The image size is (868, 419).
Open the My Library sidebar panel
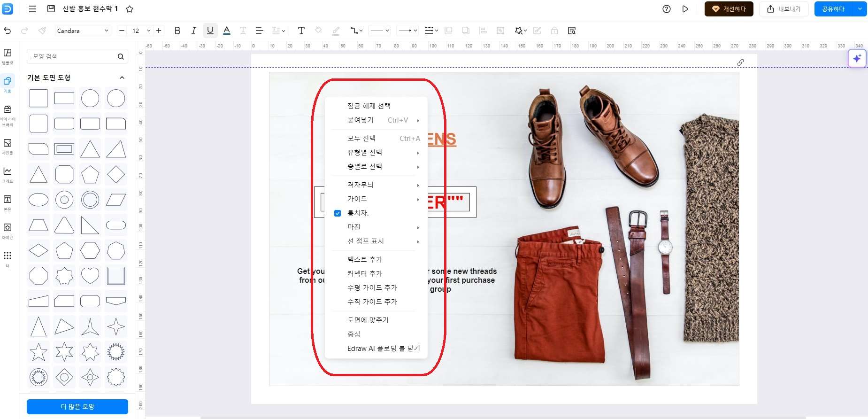coord(8,115)
